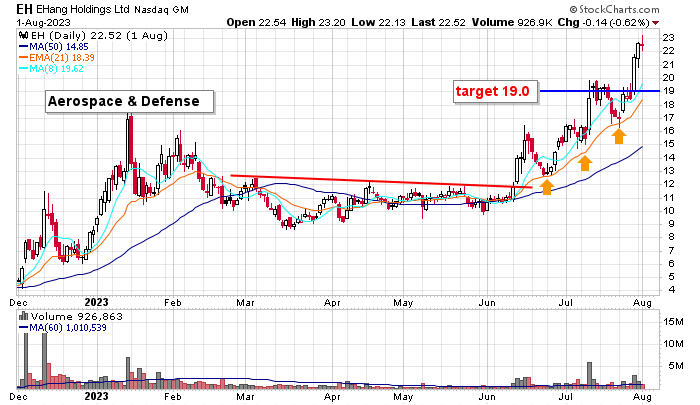Click the Feb label below the price chart

coord(173,303)
